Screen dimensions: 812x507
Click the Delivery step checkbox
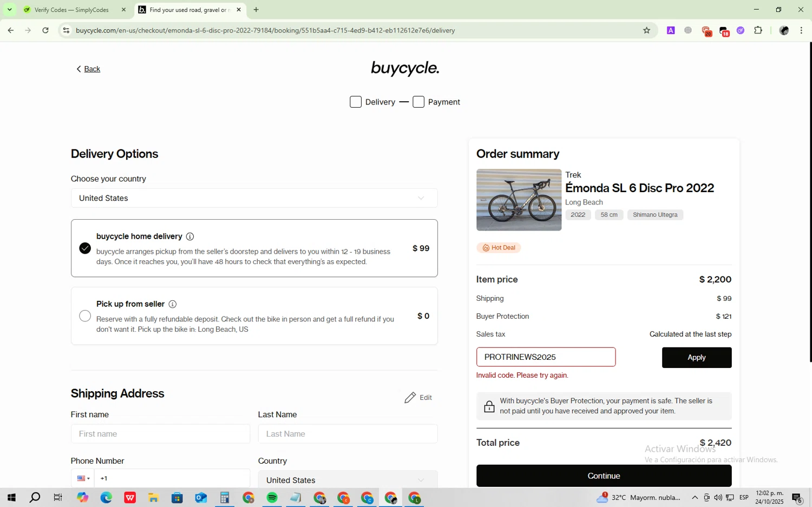click(x=356, y=102)
